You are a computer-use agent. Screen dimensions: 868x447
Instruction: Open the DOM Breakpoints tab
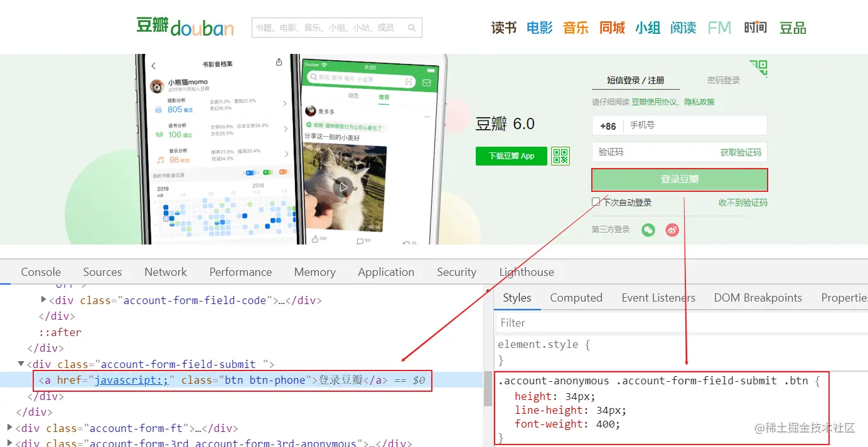coord(758,298)
